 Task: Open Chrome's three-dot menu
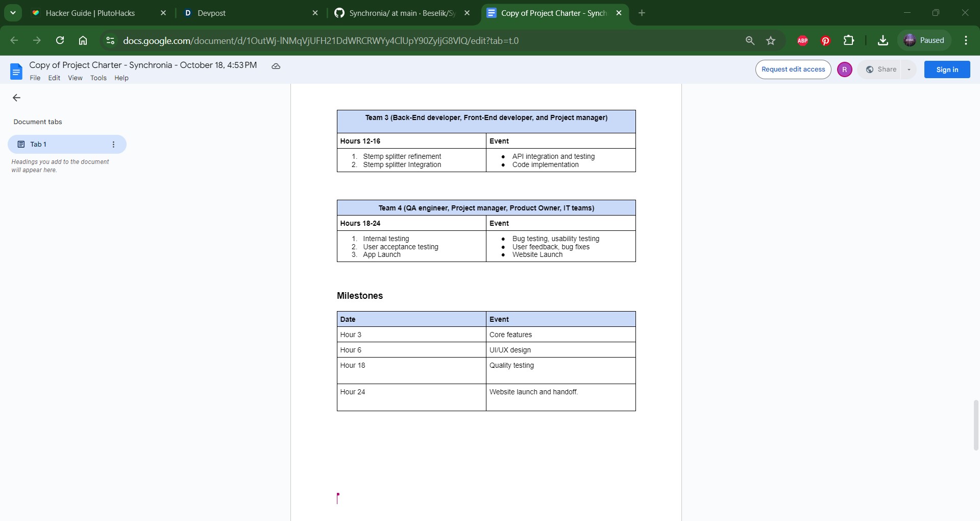(x=966, y=40)
